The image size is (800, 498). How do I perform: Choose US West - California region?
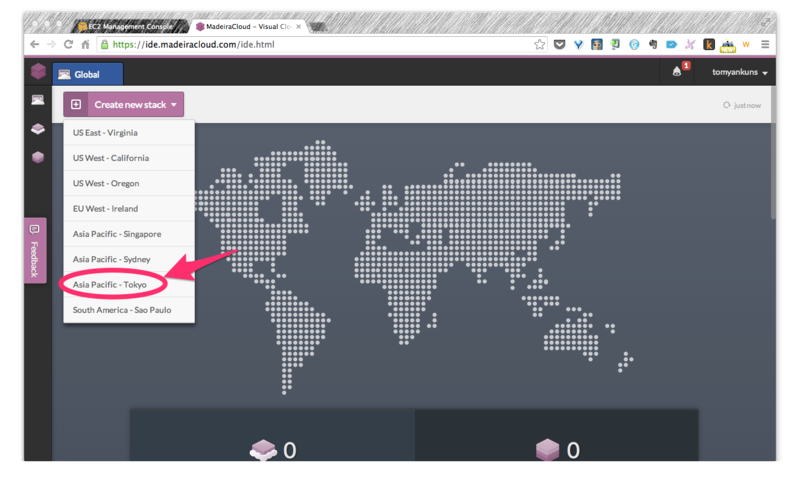129,158
